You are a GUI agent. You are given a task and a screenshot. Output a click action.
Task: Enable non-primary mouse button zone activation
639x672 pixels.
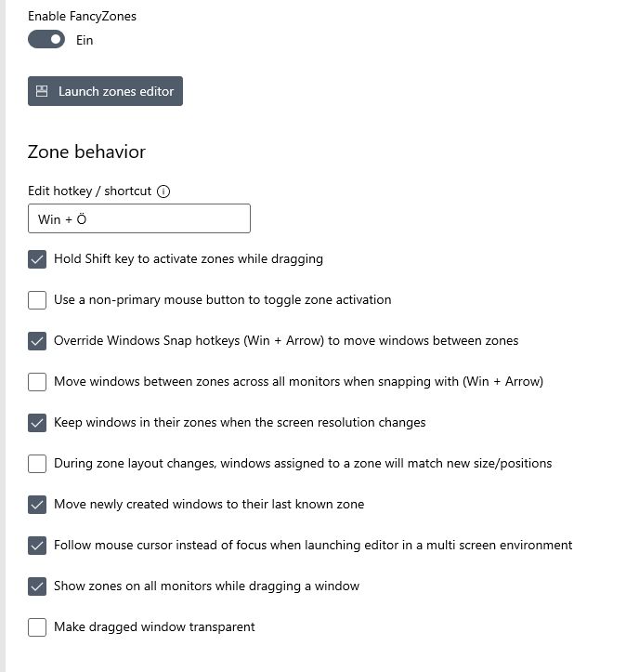[37, 300]
